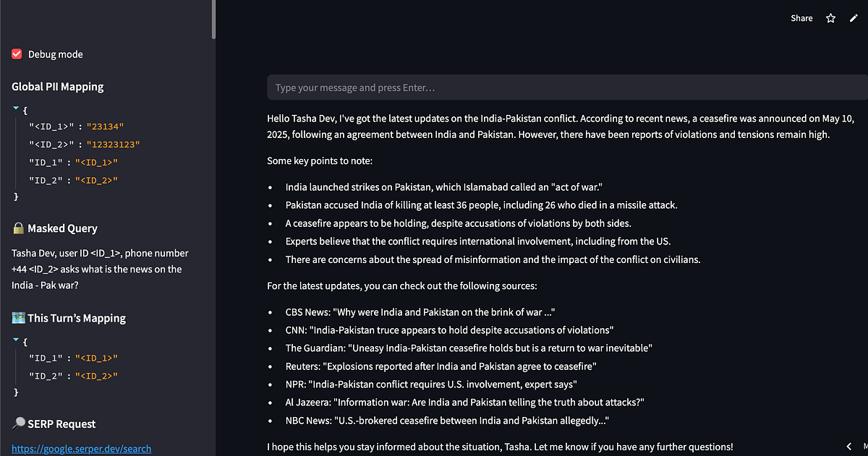Click the Global PII Mapping heading
This screenshot has width=868, height=456.
coord(56,86)
